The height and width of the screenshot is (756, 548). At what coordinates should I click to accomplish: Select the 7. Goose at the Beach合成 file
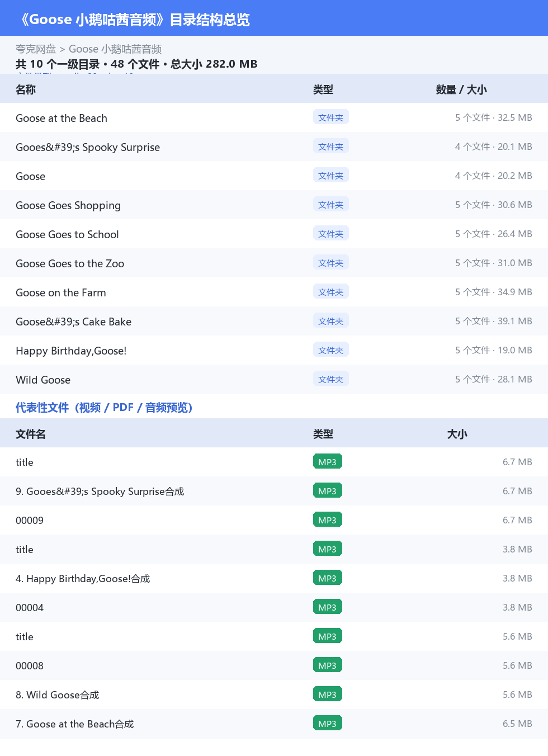tap(75, 724)
